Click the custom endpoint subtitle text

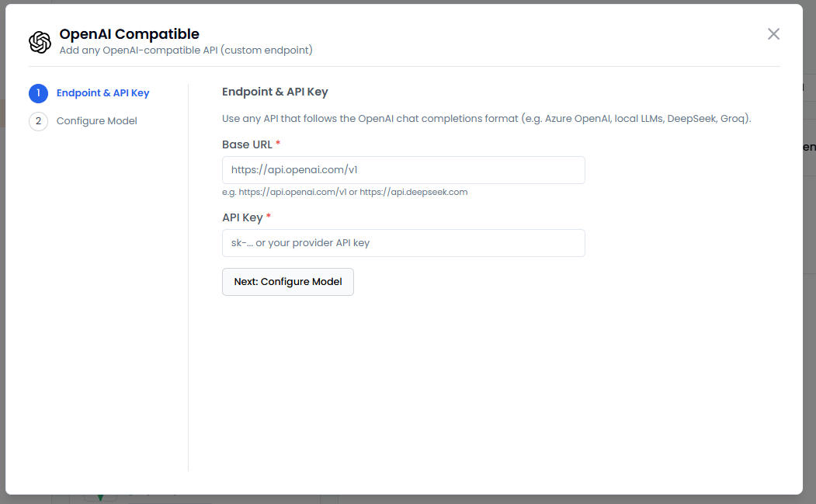click(186, 50)
